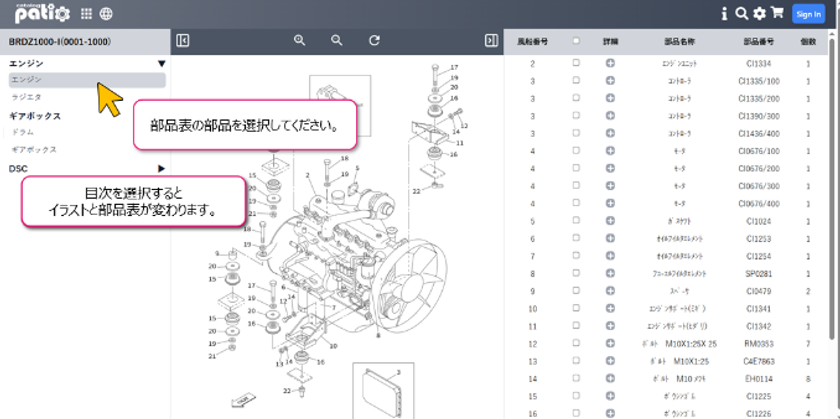The height and width of the screenshot is (419, 840).
Task: Collapse the left table of contents panel
Action: (182, 41)
